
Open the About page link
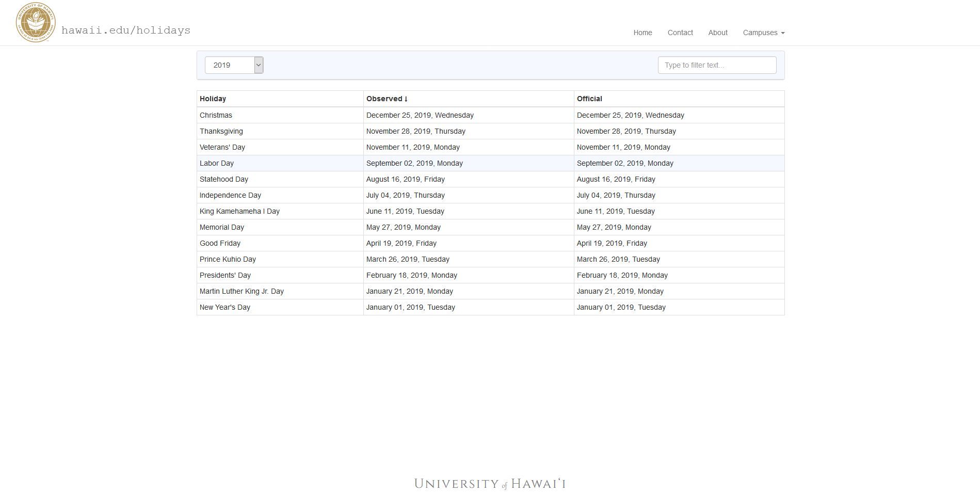click(718, 33)
